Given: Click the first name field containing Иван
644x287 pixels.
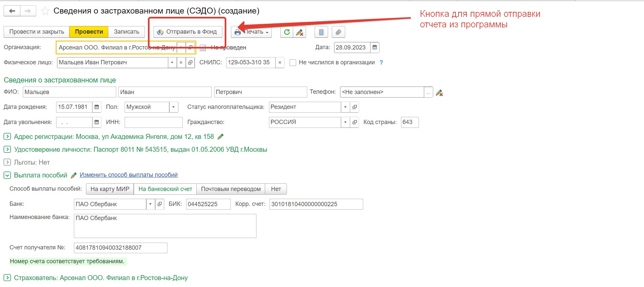Looking at the screenshot, I should pos(165,92).
